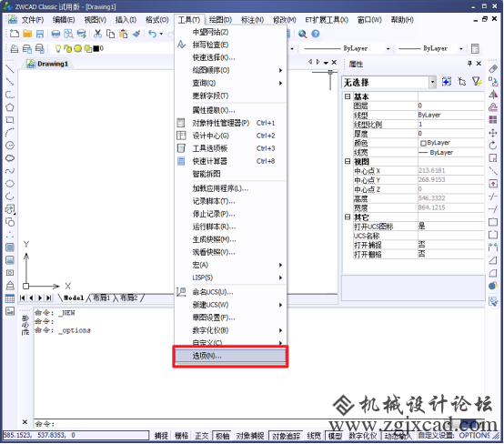The height and width of the screenshot is (444, 504).
Task: Click the Match Properties brush icon
Action: coord(136,34)
